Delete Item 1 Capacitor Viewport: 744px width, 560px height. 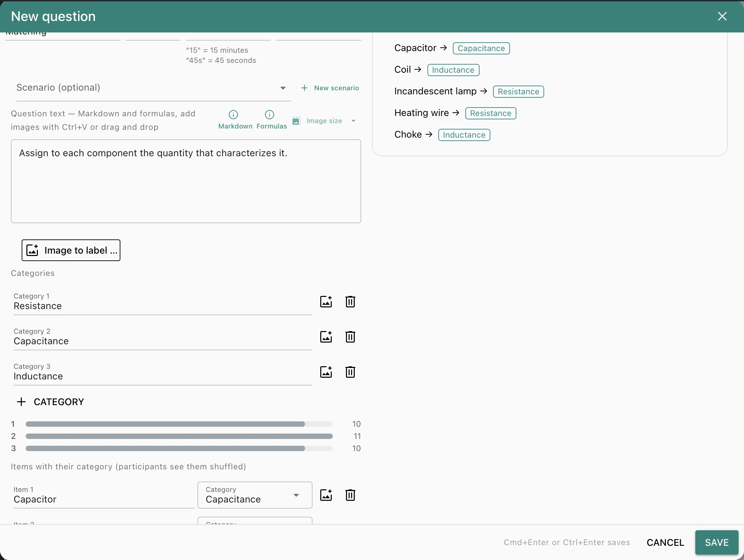(350, 495)
